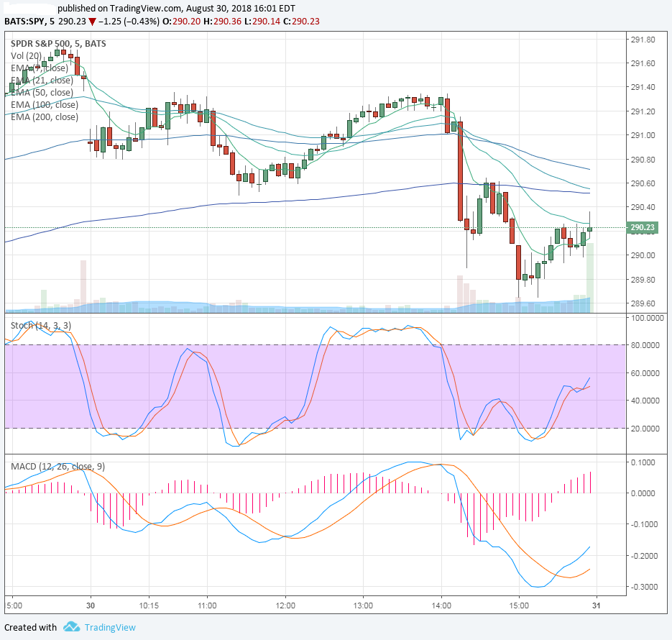Select the Vol (20) indicator label
The image size is (672, 640).
pyautogui.click(x=26, y=55)
